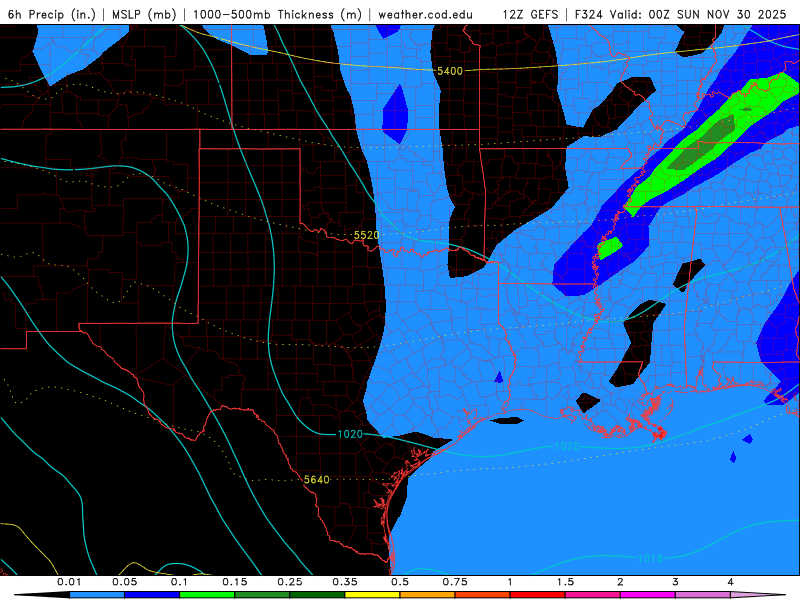Click the 'F324' forecast hour text
Screen dimensions: 800x600
589,14
